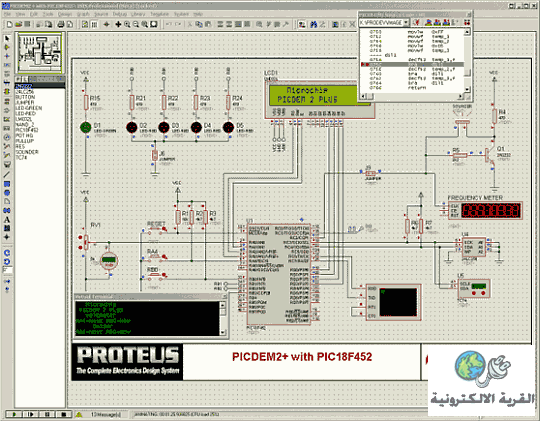Click the RESET push button on schematic

[x=155, y=230]
